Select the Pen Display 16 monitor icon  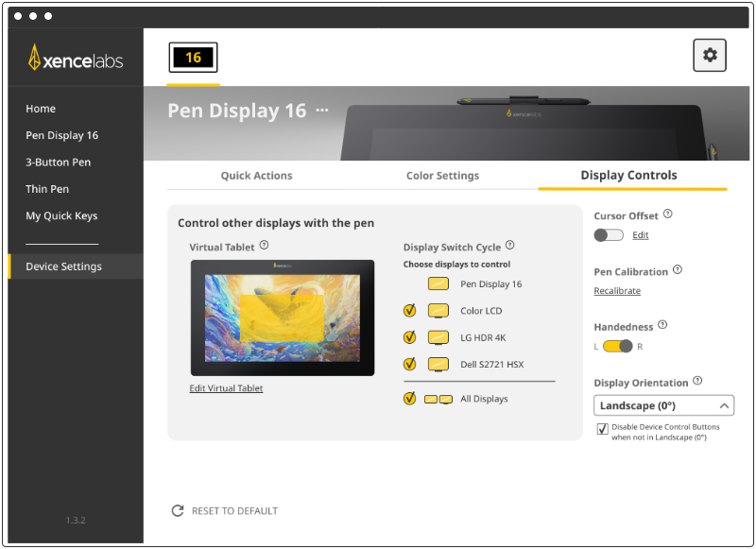[x=438, y=283]
